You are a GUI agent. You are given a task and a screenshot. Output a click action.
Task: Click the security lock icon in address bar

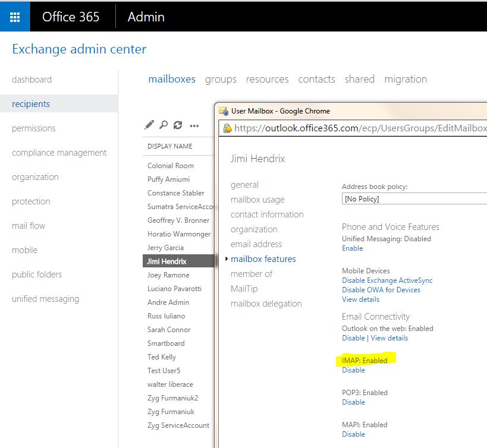(x=228, y=128)
